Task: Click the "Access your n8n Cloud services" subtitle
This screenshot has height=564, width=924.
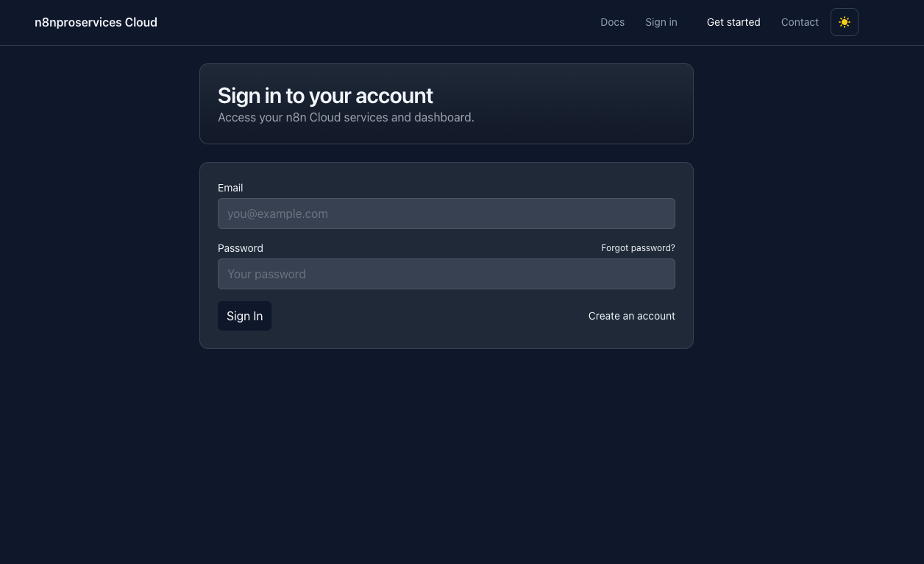Action: click(x=346, y=117)
